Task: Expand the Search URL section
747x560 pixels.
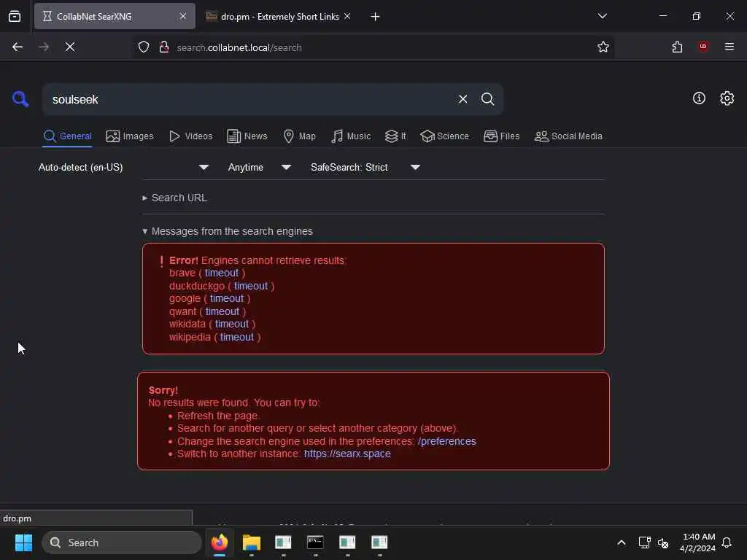Action: (x=175, y=198)
